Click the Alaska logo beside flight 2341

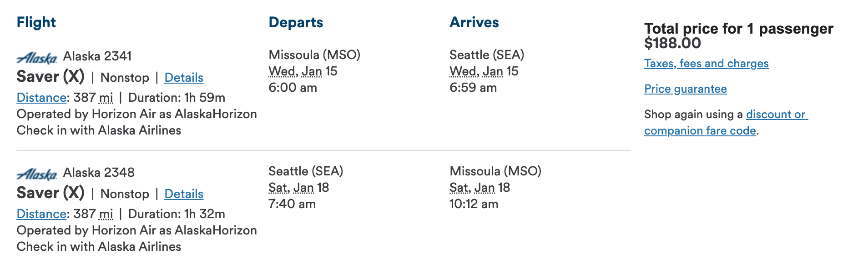37,58
